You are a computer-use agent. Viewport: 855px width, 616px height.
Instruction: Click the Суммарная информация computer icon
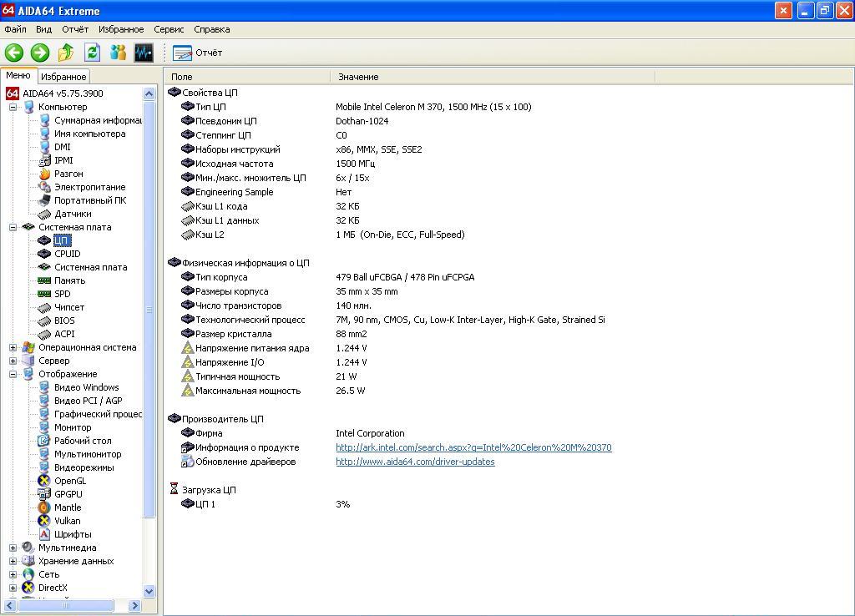44,120
